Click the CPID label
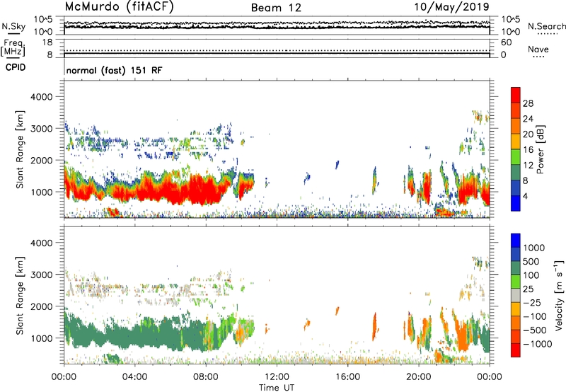Image resolution: width=566 pixels, height=392 pixels. tap(16, 67)
